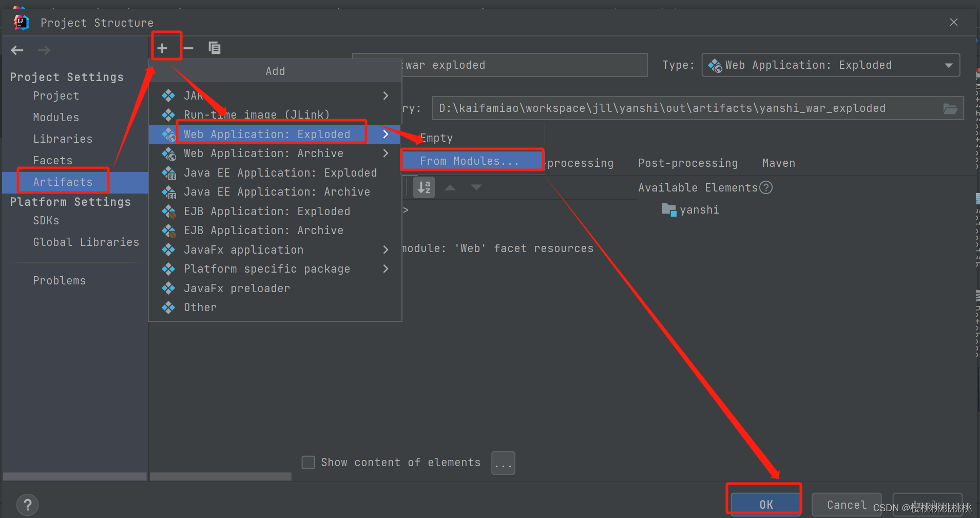Expand the Platform specific package submenu arrow

pos(386,269)
